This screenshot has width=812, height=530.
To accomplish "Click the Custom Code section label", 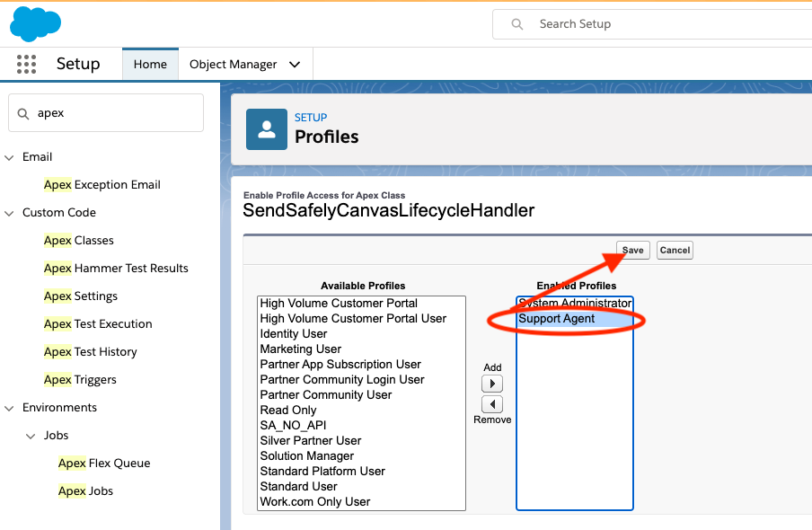I will 59,212.
